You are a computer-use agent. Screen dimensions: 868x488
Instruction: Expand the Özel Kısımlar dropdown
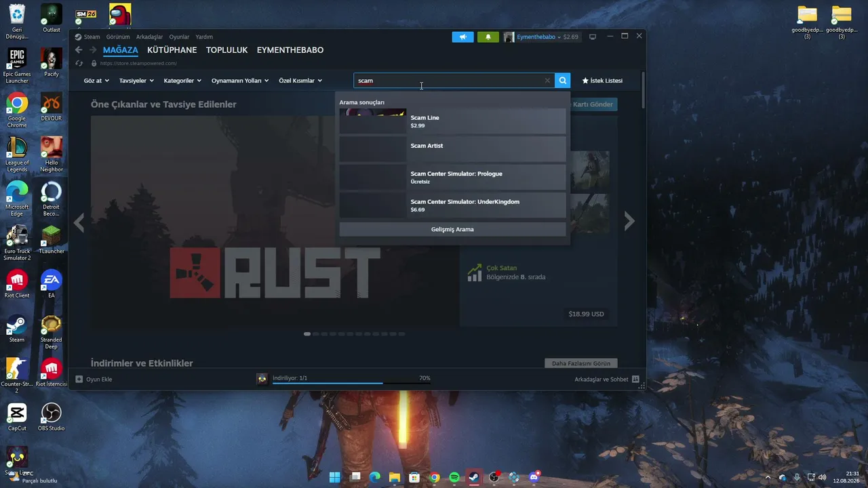pos(300,81)
